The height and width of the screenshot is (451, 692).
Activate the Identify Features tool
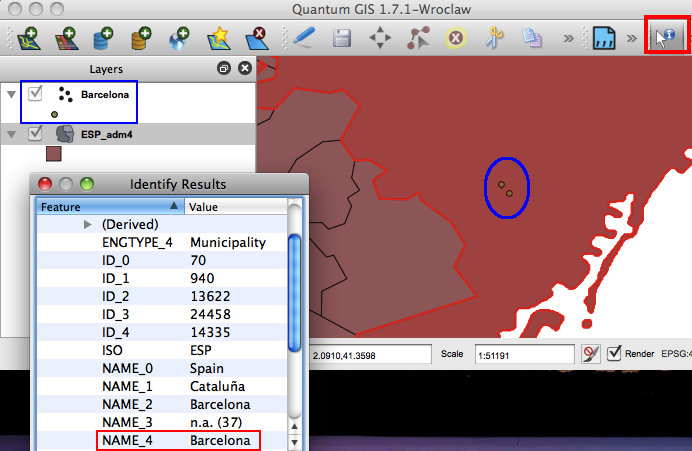(666, 37)
